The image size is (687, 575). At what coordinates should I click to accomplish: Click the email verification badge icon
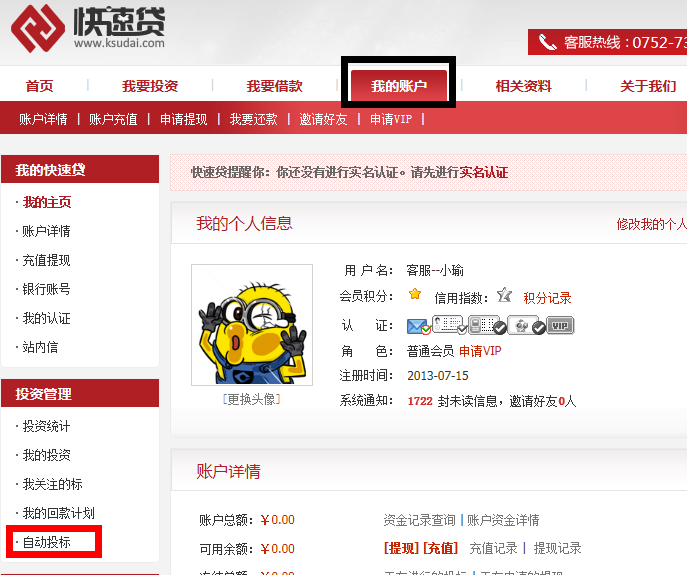click(419, 327)
